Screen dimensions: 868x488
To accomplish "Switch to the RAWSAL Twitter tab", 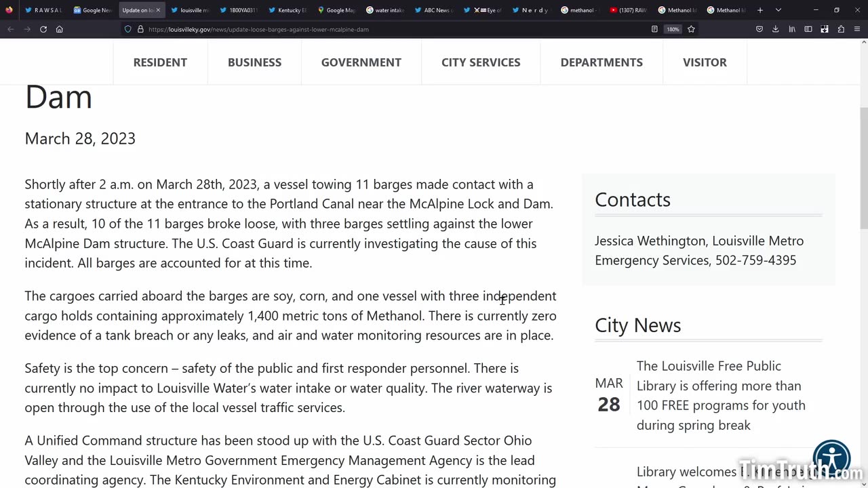I will (43, 10).
